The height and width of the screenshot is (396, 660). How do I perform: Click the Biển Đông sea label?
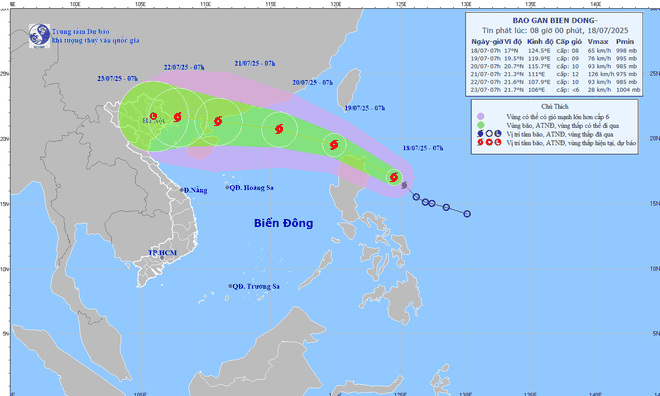click(x=284, y=223)
